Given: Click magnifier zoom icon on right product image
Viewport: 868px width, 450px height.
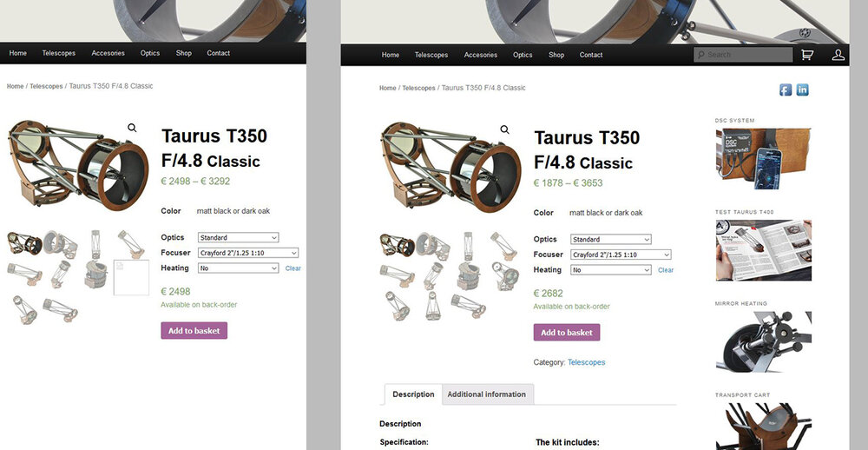Looking at the screenshot, I should pyautogui.click(x=504, y=129).
